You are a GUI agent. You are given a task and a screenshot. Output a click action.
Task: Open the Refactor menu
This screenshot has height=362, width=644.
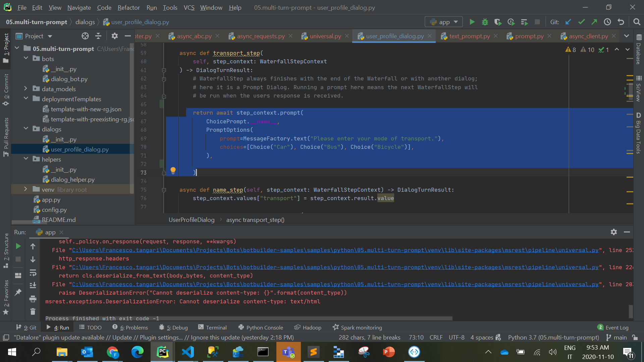128,7
